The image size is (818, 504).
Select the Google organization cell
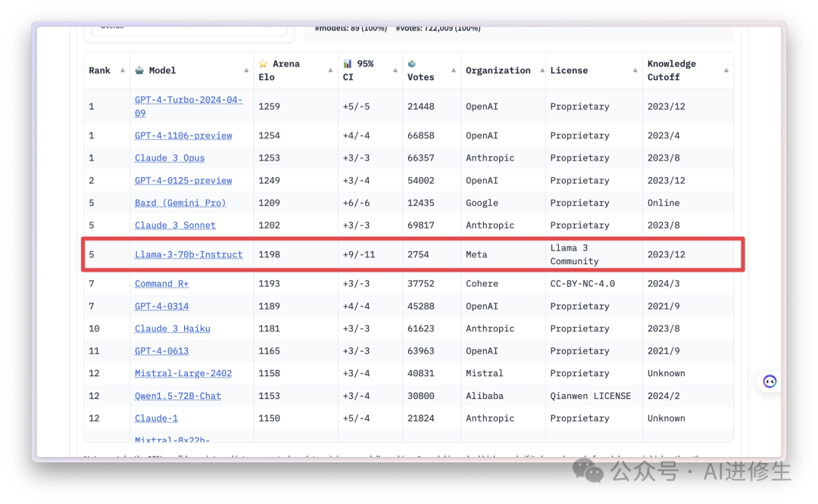482,203
